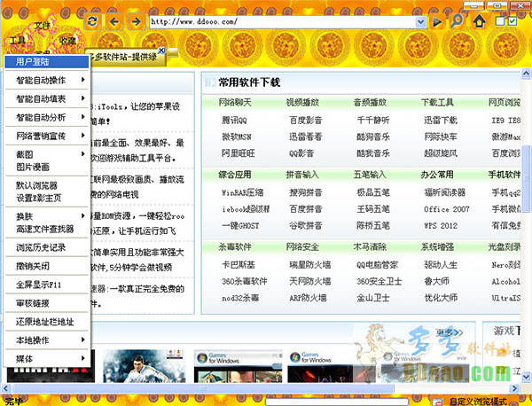Click horizontal scrollbar right arrow
Viewport: 532px width, 406px height.
click(514, 388)
